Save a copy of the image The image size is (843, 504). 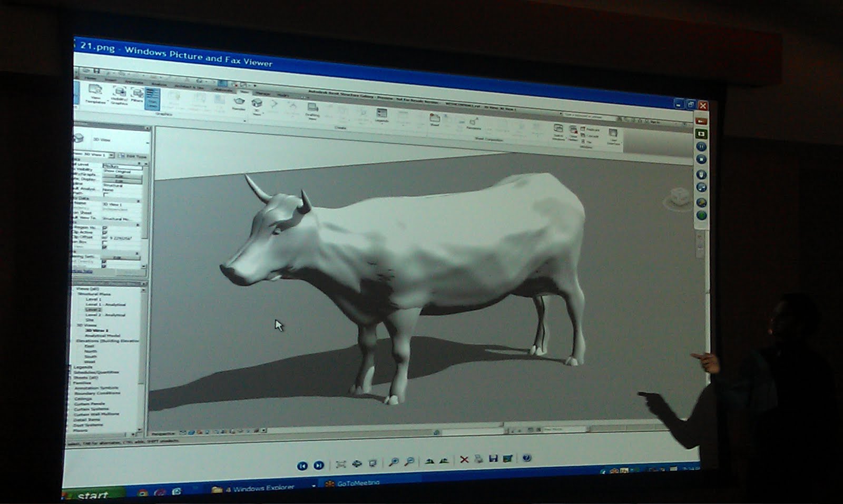tap(493, 458)
